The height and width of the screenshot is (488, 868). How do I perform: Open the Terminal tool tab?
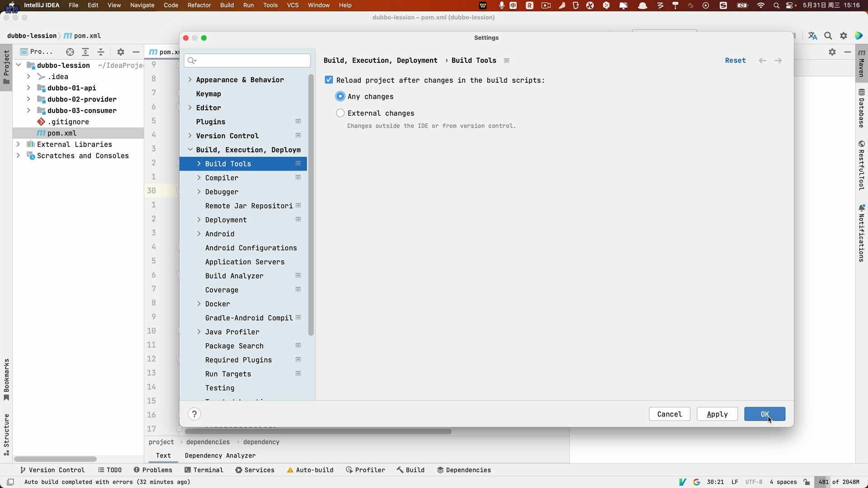point(204,470)
